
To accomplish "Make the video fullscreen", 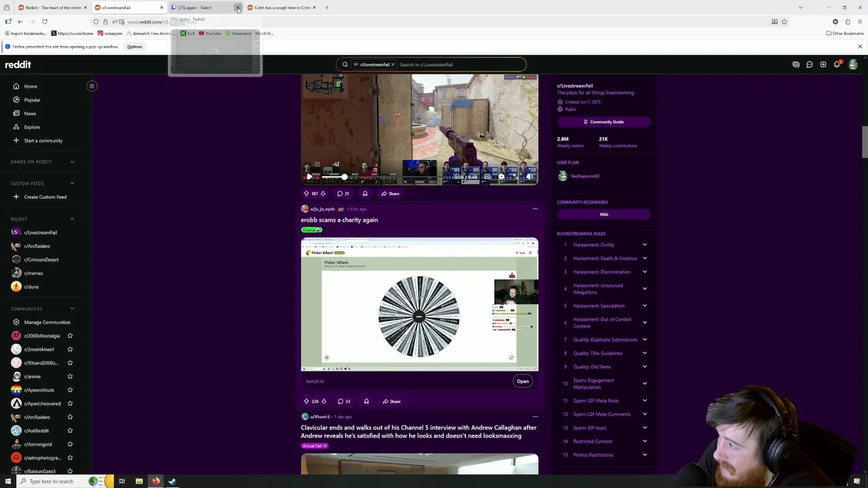I will pos(515,177).
